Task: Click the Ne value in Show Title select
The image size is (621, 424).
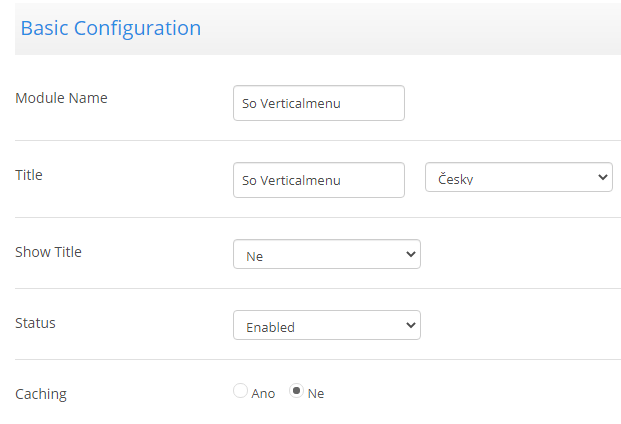Action: (x=254, y=257)
